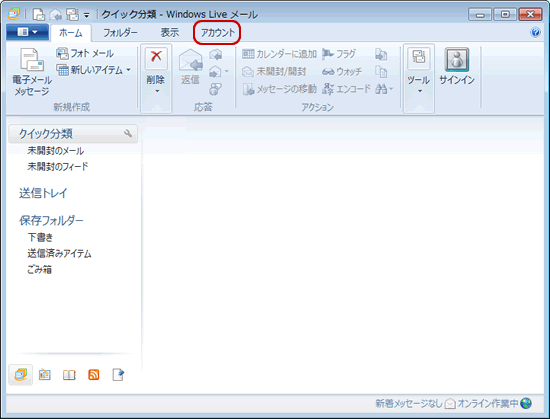Open the ツール icon
The height and width of the screenshot is (419, 550).
point(419,58)
